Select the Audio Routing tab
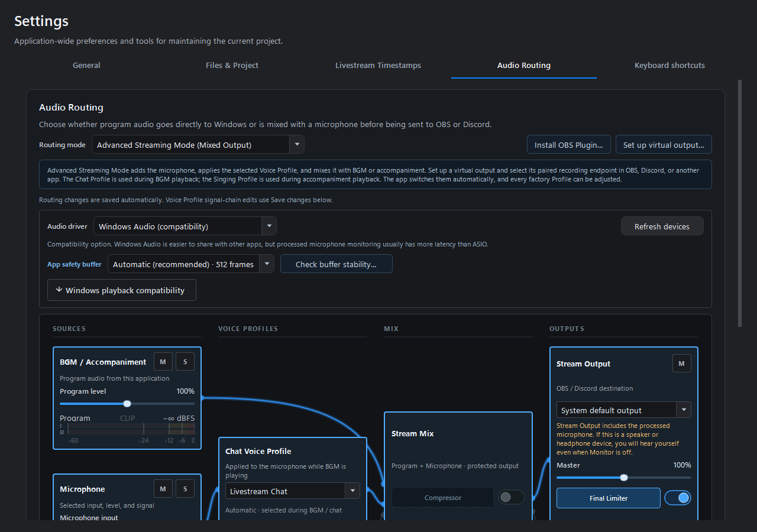 pyautogui.click(x=524, y=66)
